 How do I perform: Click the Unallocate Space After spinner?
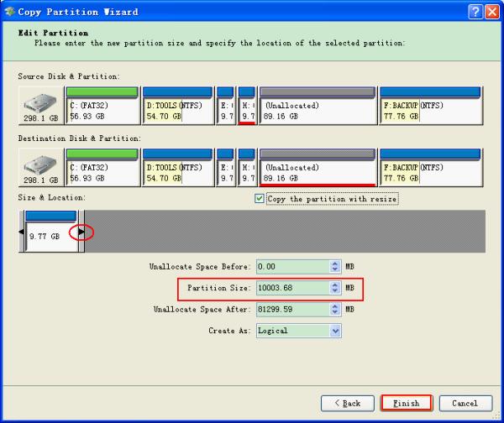336,309
